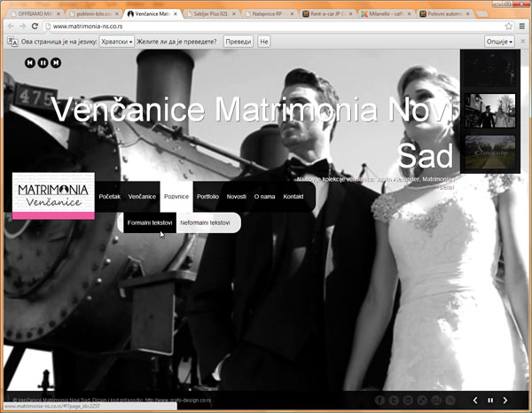Close the Milanello tab
532x413 pixels.
click(x=409, y=14)
